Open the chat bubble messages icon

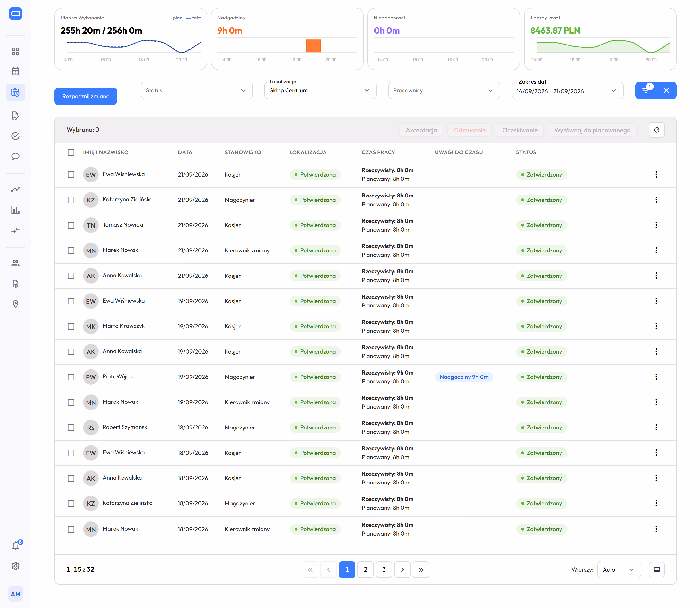click(16, 156)
